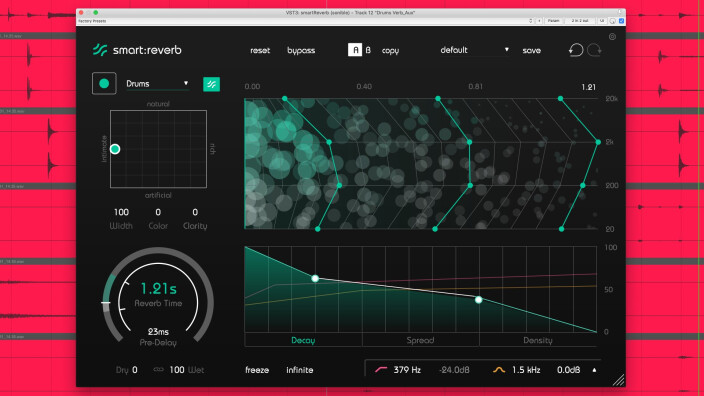Open the 2 in 2 out routing menu

580,21
